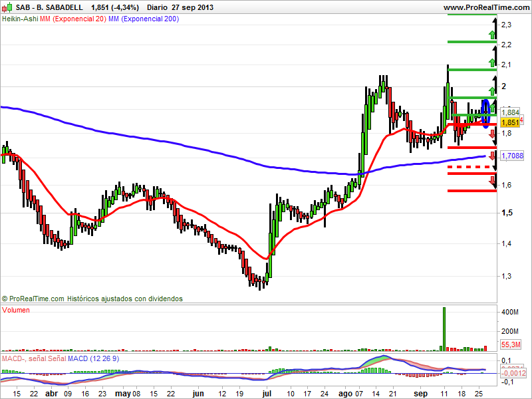The image size is (532, 399).
Task: Click the jul month label on the time axis
Action: (x=267, y=394)
